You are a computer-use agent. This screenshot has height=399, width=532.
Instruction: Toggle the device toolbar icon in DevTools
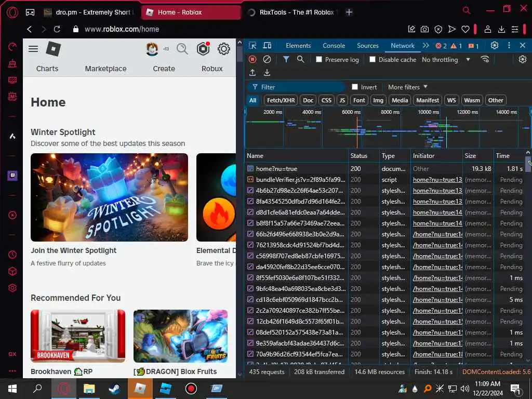point(268,46)
